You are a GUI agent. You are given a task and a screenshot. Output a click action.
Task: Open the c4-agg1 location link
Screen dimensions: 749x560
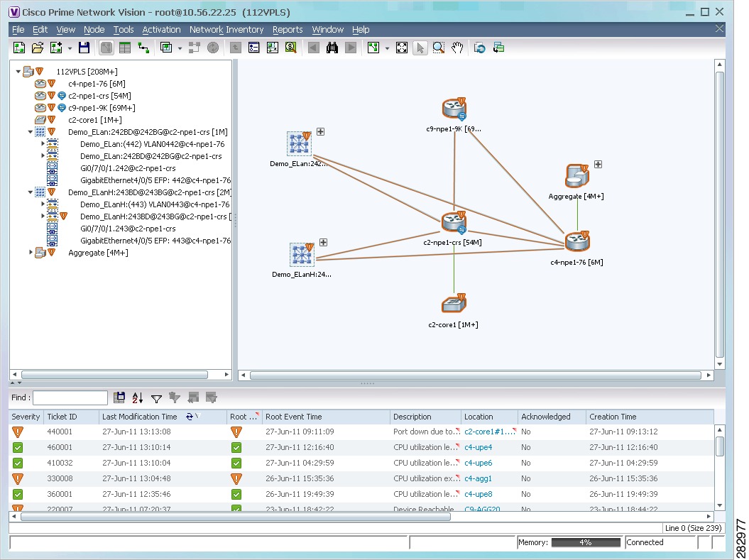(x=478, y=478)
